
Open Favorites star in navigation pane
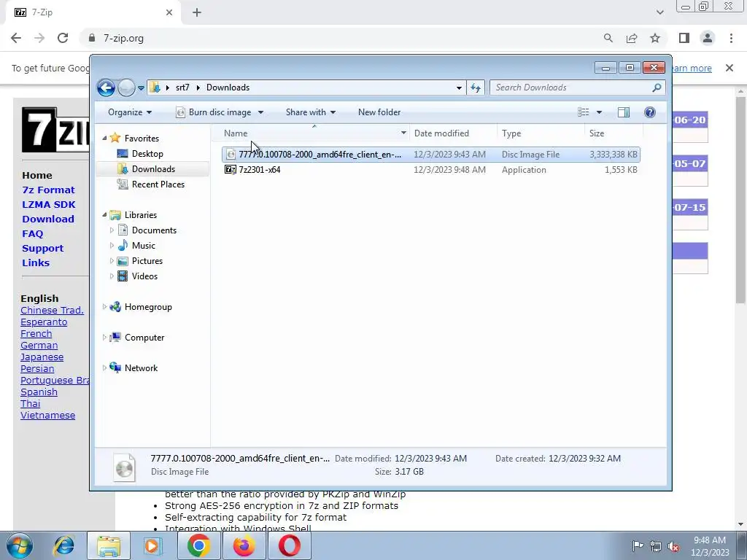[x=115, y=138]
